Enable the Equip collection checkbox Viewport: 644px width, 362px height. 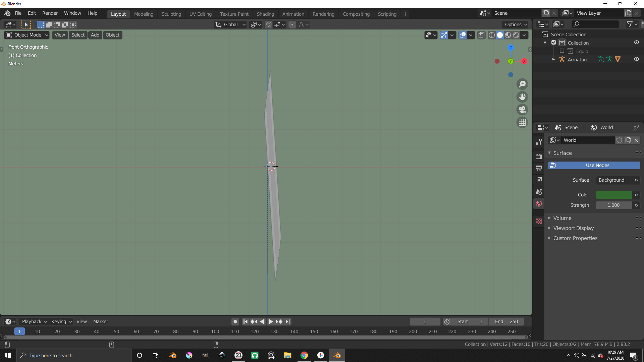click(562, 51)
